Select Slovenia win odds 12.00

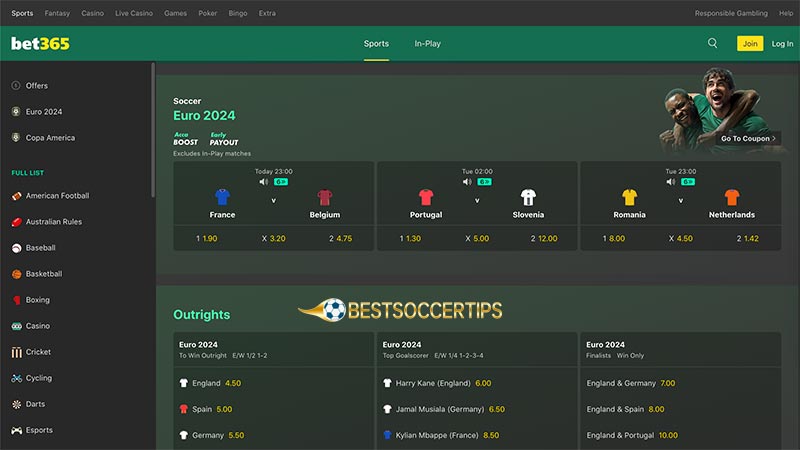point(544,238)
